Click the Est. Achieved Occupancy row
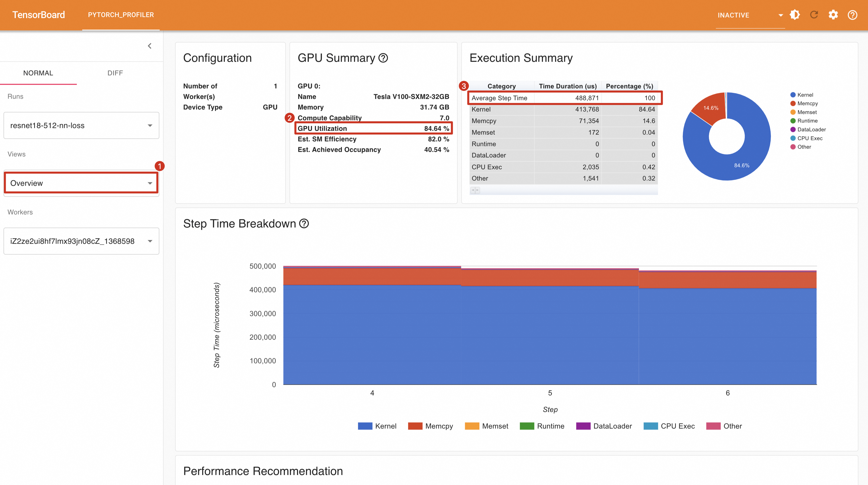This screenshot has height=485, width=868. (373, 150)
